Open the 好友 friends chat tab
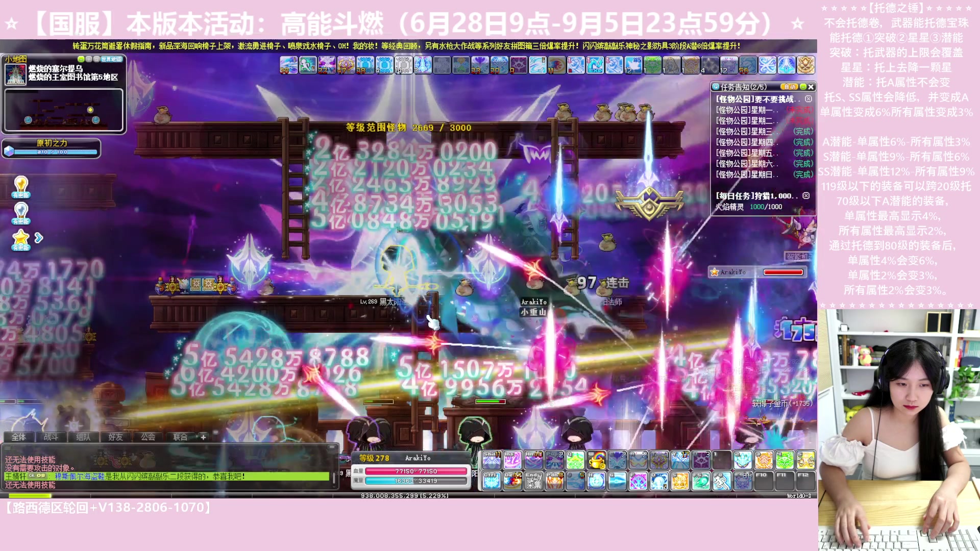The width and height of the screenshot is (980, 551). click(x=115, y=437)
